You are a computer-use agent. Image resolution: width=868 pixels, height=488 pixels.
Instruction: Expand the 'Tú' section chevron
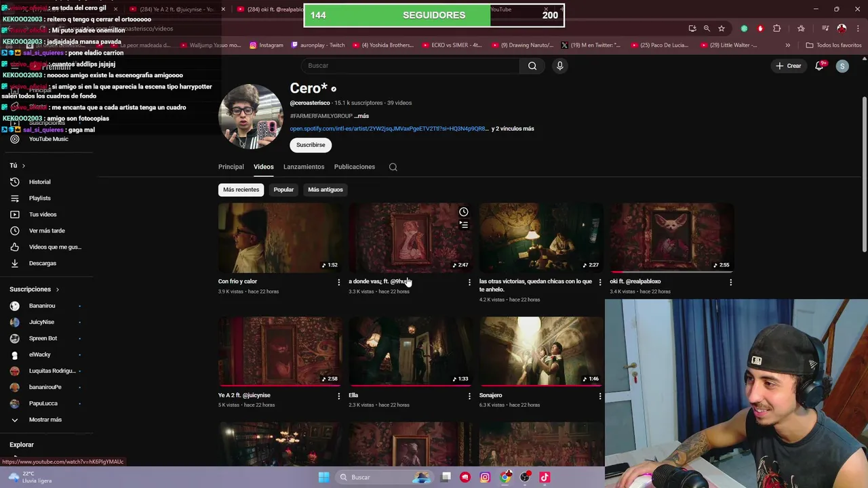tap(23, 165)
